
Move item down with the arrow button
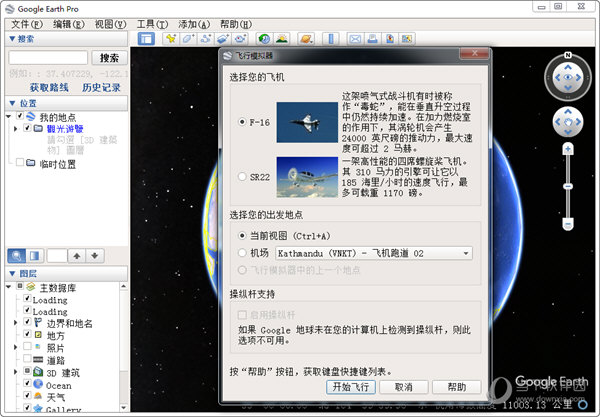click(x=95, y=256)
